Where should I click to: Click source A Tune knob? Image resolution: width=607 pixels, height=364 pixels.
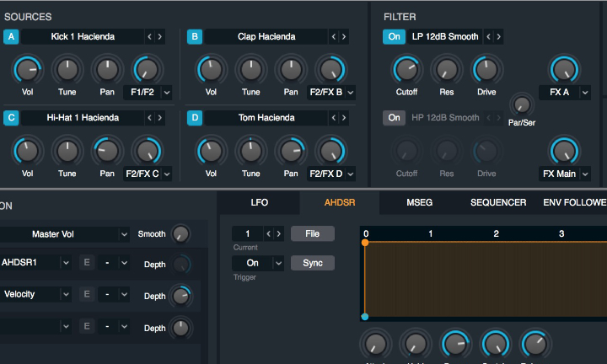[x=67, y=70]
